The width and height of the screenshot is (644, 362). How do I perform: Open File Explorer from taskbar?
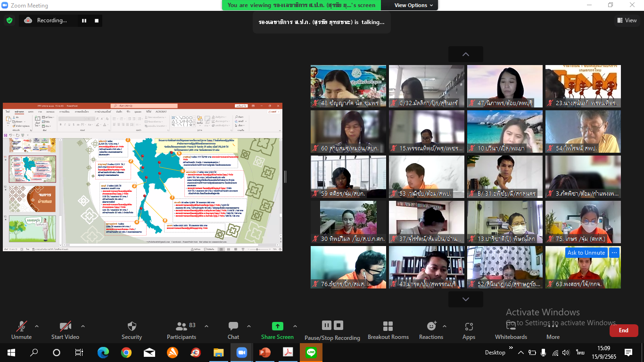[219, 352]
